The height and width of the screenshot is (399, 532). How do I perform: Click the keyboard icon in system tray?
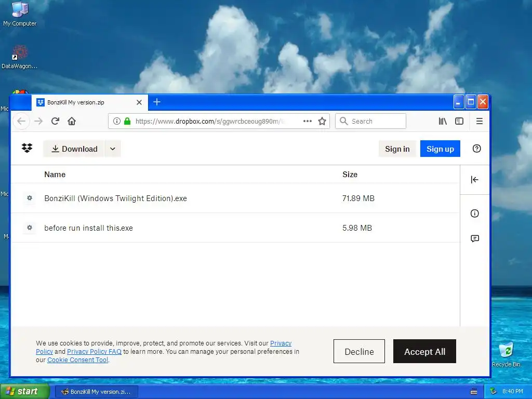[474, 392]
